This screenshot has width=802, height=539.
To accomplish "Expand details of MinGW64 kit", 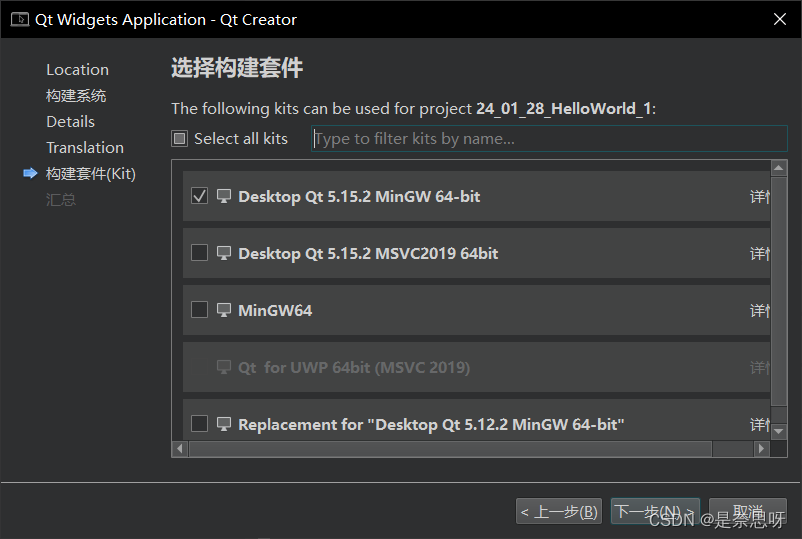I will (760, 310).
